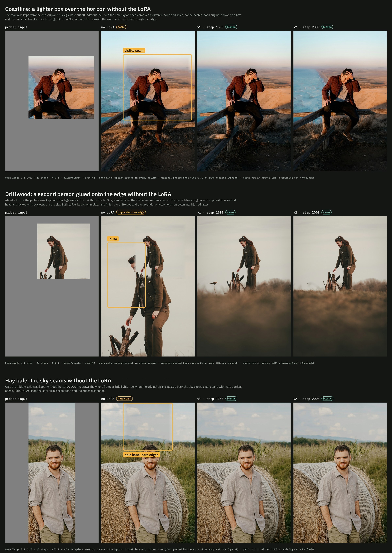
Task: Click the Hay bale section heading
Action: point(58,380)
